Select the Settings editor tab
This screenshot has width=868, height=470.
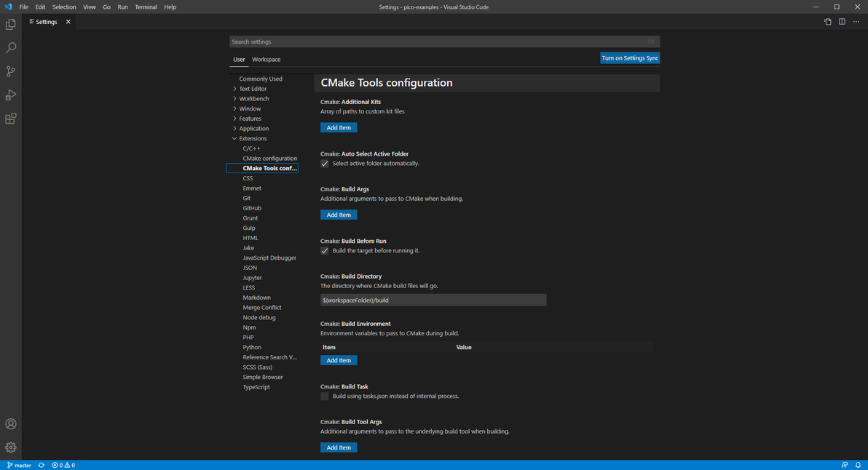click(47, 22)
